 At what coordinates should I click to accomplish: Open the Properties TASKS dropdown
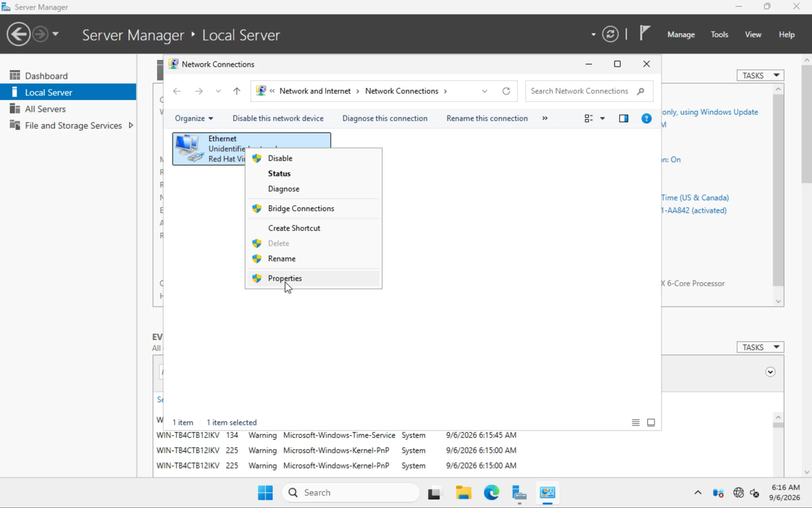coord(760,75)
